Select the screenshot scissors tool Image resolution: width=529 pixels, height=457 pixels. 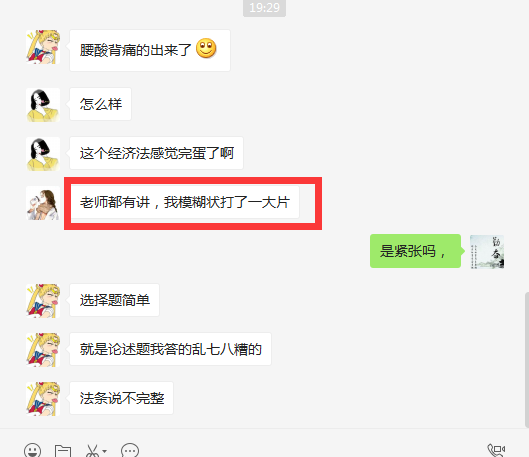click(92, 451)
